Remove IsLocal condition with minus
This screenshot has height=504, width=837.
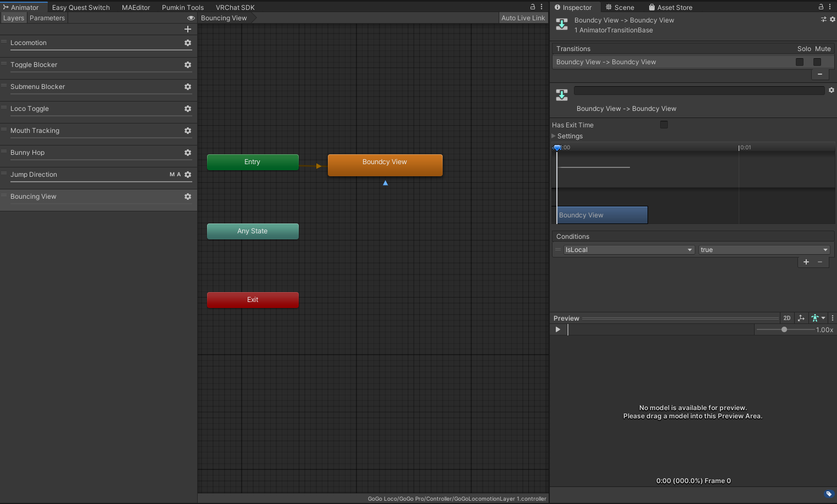point(820,262)
